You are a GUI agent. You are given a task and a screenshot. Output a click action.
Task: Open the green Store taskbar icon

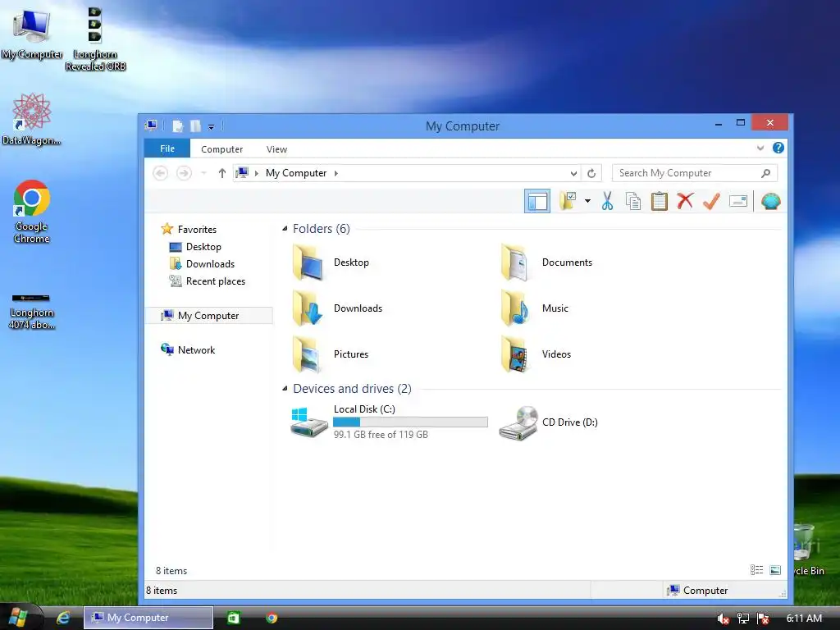(234, 618)
